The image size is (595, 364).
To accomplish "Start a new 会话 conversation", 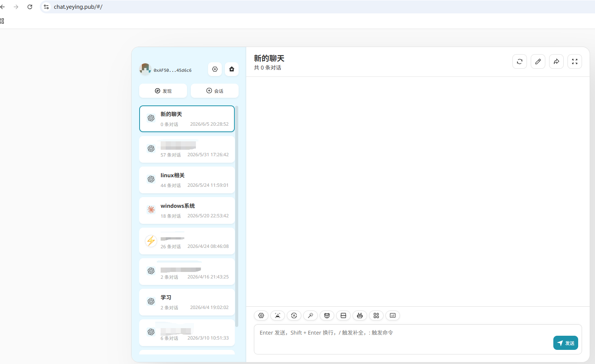I will (x=215, y=91).
